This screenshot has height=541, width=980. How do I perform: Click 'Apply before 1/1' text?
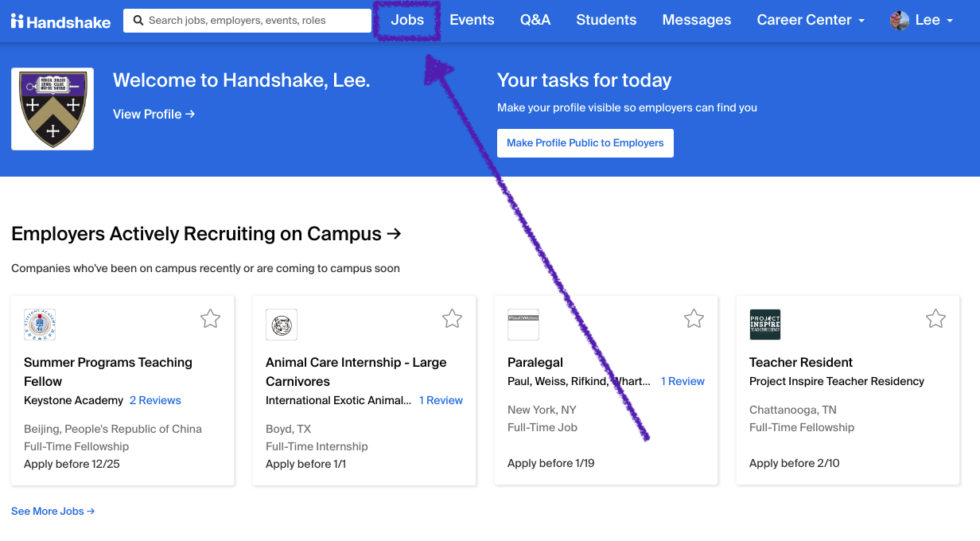(306, 464)
